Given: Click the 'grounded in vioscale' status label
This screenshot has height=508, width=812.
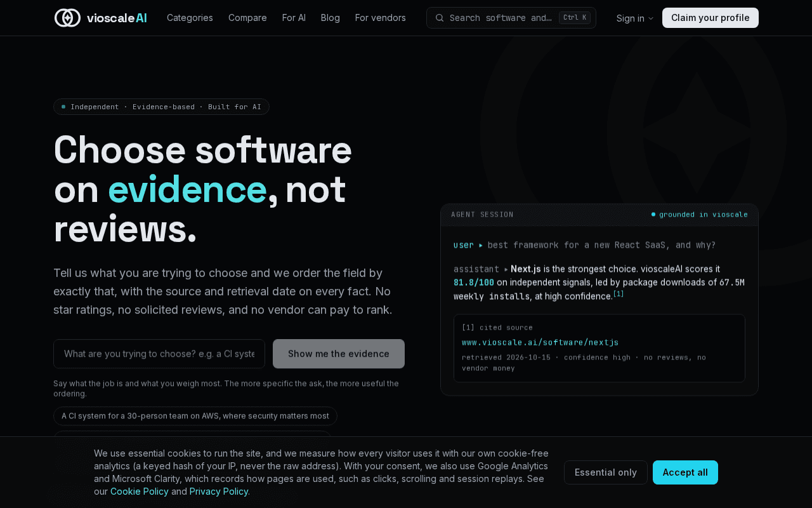Looking at the screenshot, I should point(700,215).
